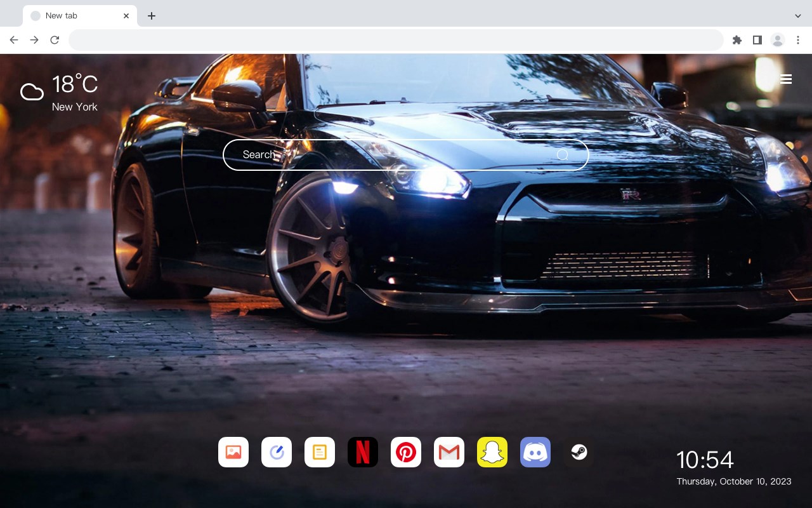Open the blue pencil-circle shortcut icon
Viewport: 812px width, 508px height.
(x=277, y=452)
